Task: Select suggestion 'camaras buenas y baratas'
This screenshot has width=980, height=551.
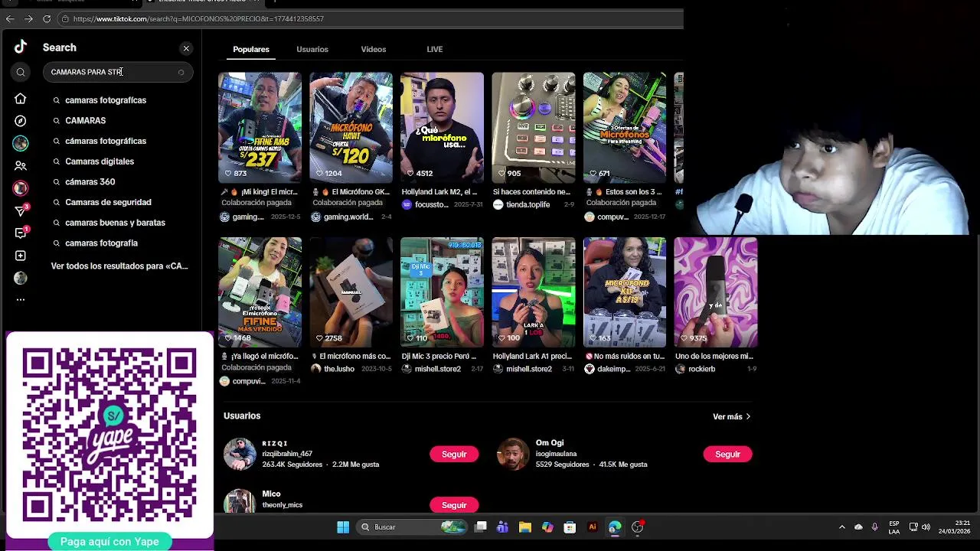Action: (x=115, y=223)
